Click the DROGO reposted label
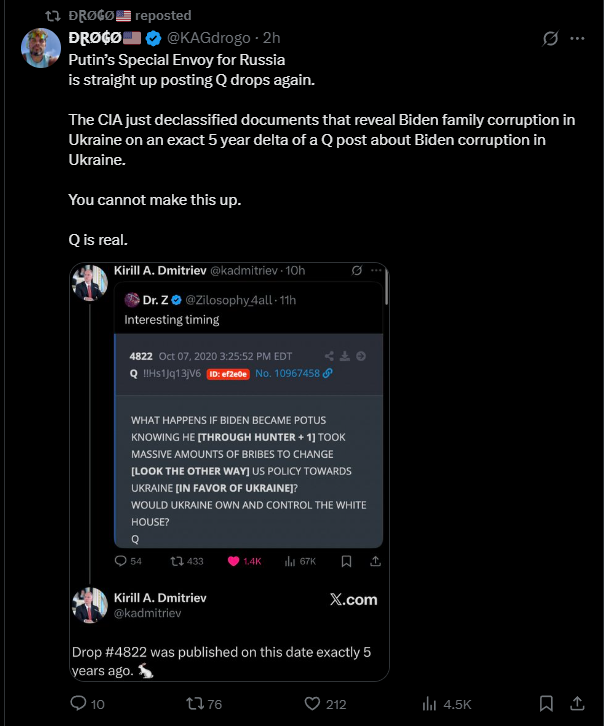The height and width of the screenshot is (726, 604). coord(130,15)
